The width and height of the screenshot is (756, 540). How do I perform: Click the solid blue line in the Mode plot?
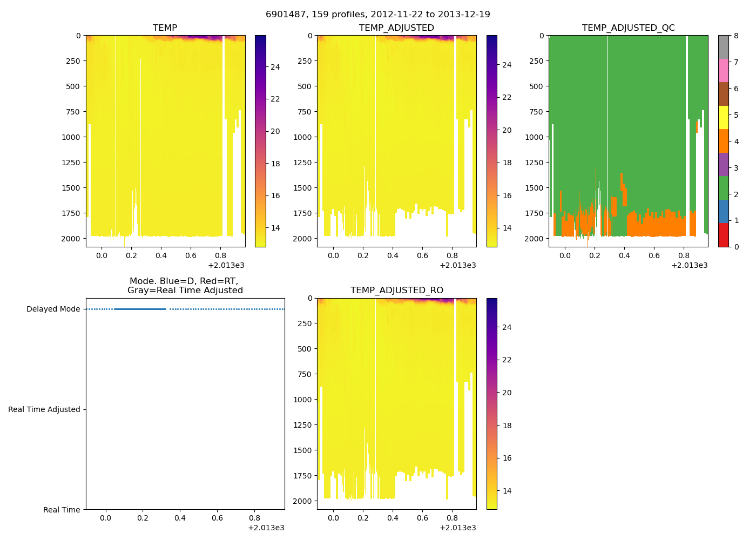tap(140, 309)
